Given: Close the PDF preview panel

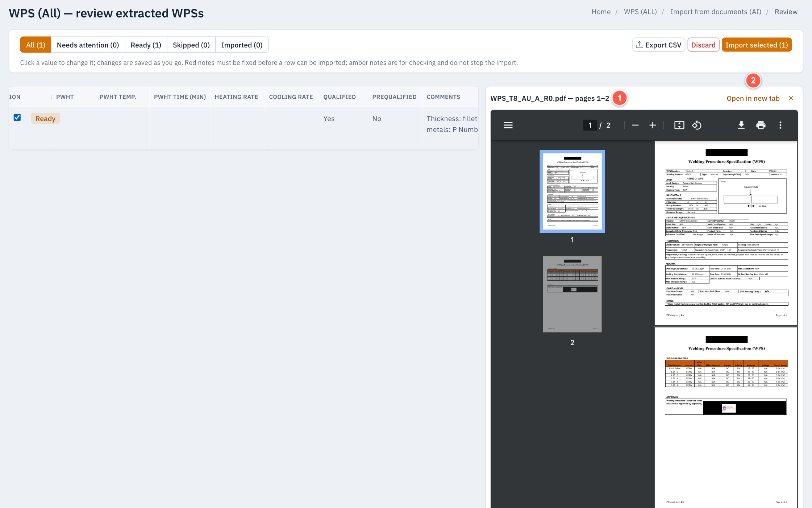Looking at the screenshot, I should coord(791,98).
